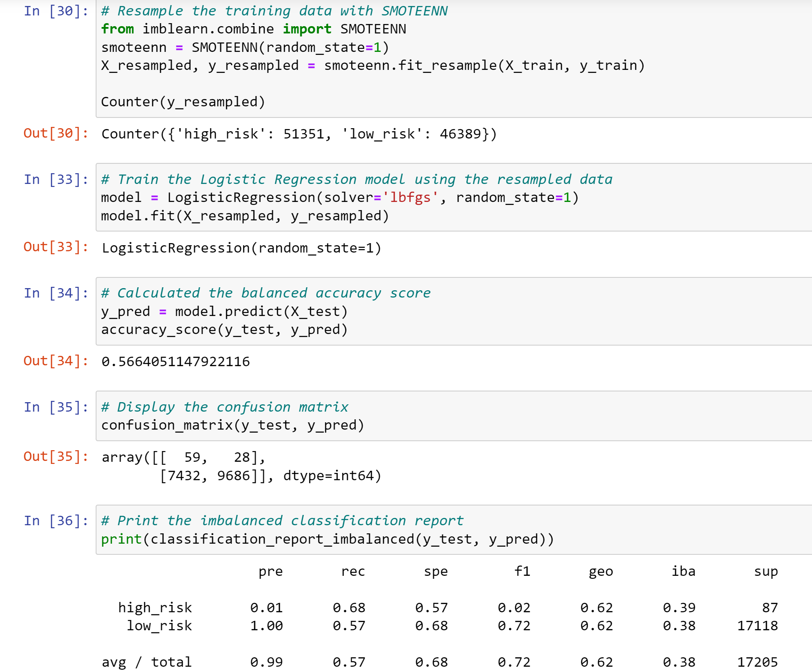Click the high_risk precision value 0.01
Screen dimensions: 812x671
pyautogui.click(x=266, y=608)
